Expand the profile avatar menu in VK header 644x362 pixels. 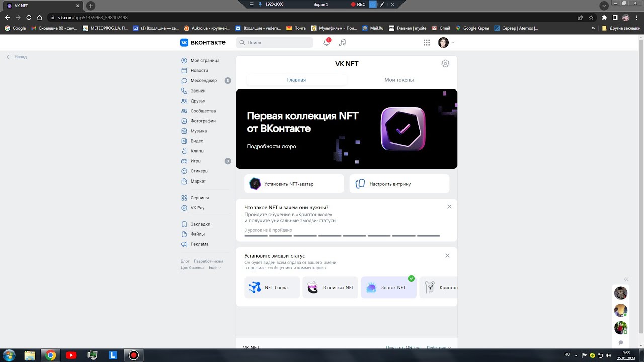pos(446,43)
